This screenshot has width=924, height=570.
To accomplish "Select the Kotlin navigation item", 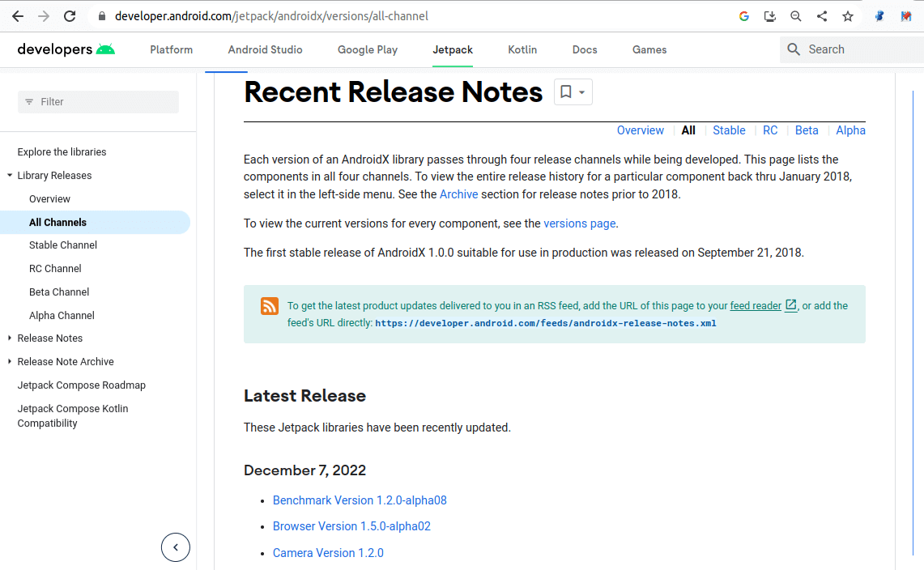I will pos(522,49).
